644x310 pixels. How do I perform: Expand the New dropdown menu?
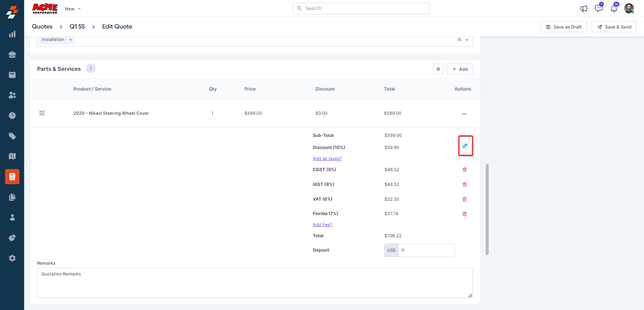pyautogui.click(x=73, y=9)
